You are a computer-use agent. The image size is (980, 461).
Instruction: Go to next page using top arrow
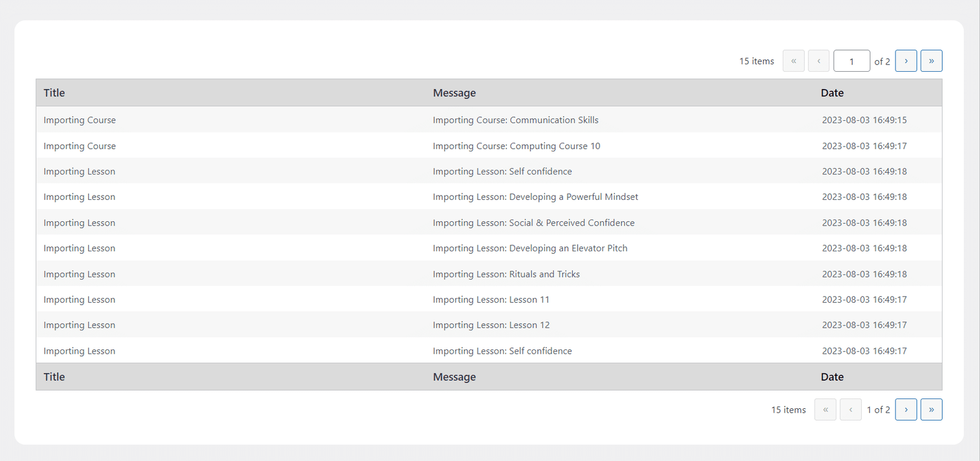(906, 61)
